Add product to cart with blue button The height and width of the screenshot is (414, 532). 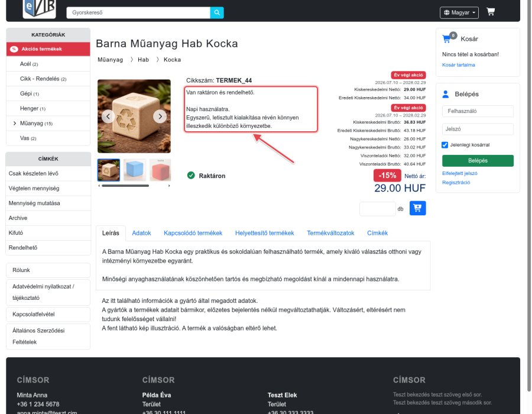pyautogui.click(x=418, y=208)
